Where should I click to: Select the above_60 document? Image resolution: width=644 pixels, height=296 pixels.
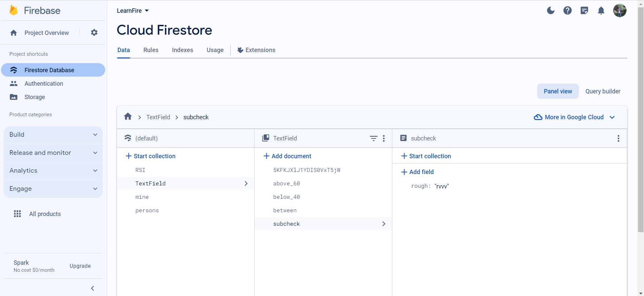(x=287, y=183)
